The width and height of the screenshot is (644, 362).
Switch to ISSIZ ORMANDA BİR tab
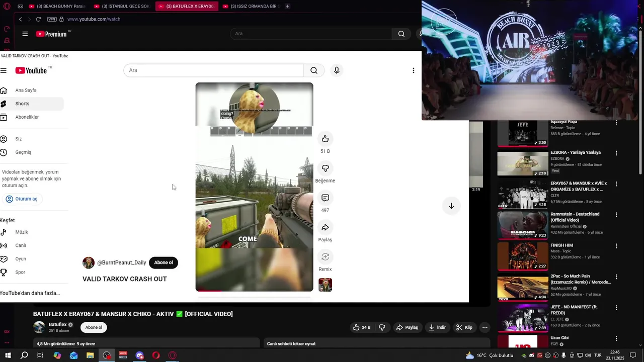(x=251, y=6)
